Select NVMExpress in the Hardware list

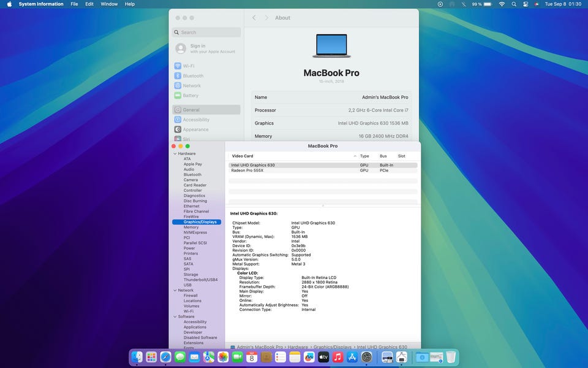195,232
